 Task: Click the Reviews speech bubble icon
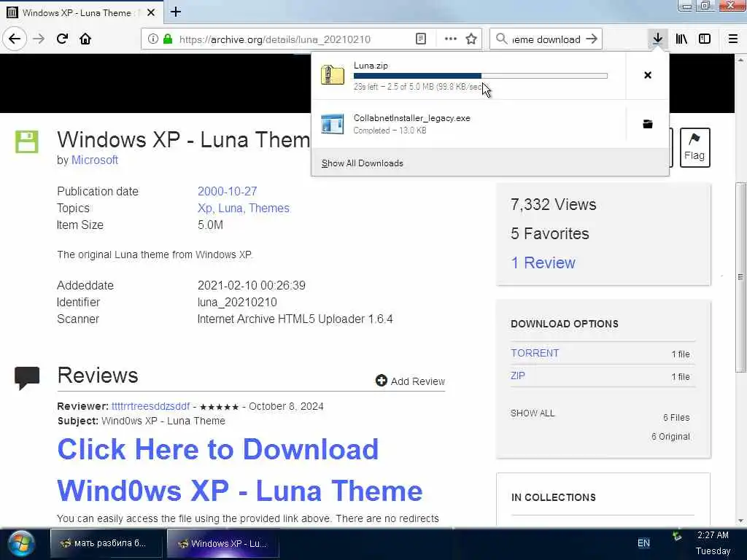point(27,378)
